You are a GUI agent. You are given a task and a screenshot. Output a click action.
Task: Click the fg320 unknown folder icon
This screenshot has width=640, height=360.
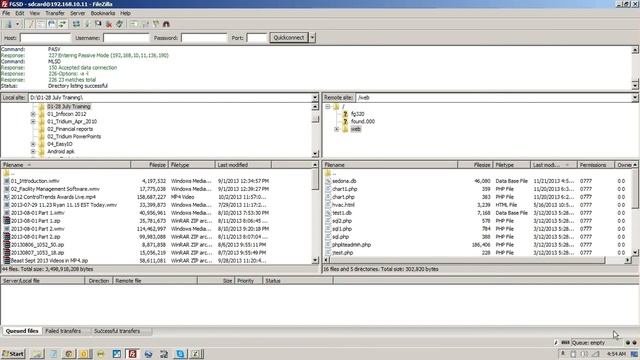click(x=345, y=114)
